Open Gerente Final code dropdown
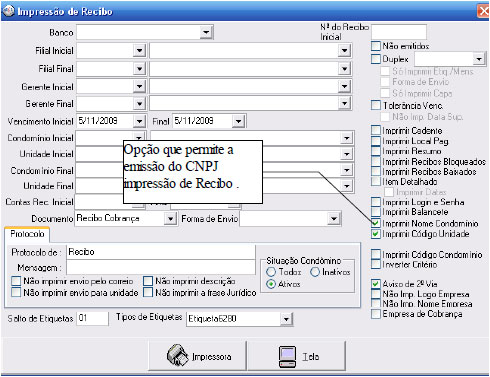This screenshot has height=377, width=490. tap(139, 104)
